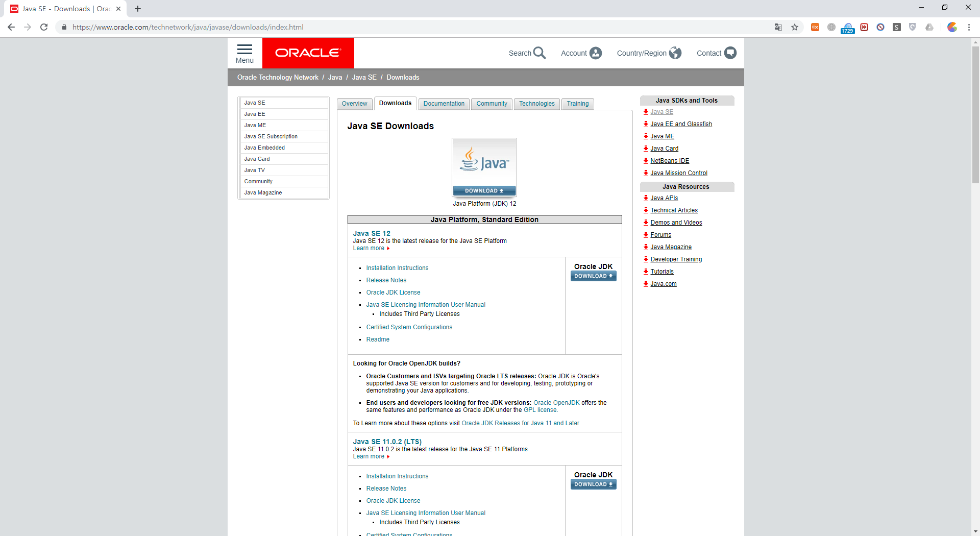Open Java Mission Control link
The height and width of the screenshot is (536, 980).
click(x=679, y=173)
